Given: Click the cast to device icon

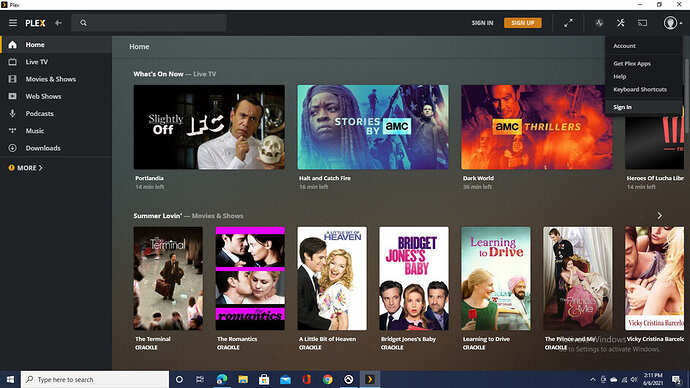Looking at the screenshot, I should tap(643, 23).
